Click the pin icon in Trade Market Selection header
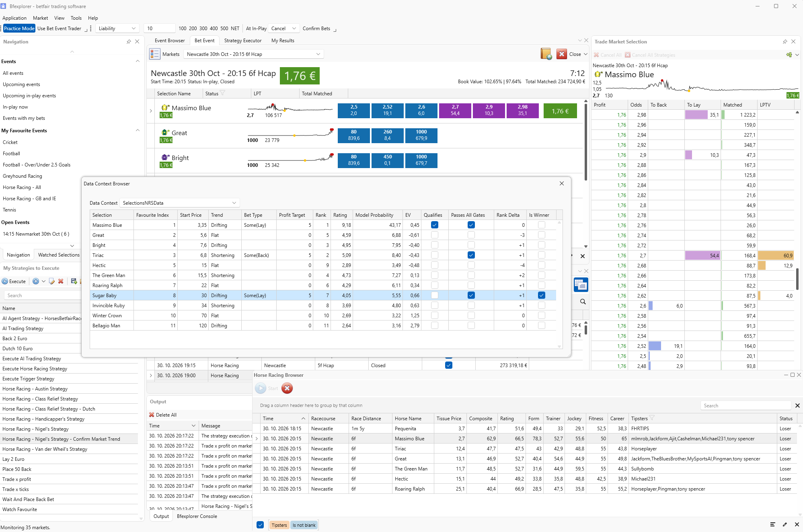The width and height of the screenshot is (803, 532). 785,41
